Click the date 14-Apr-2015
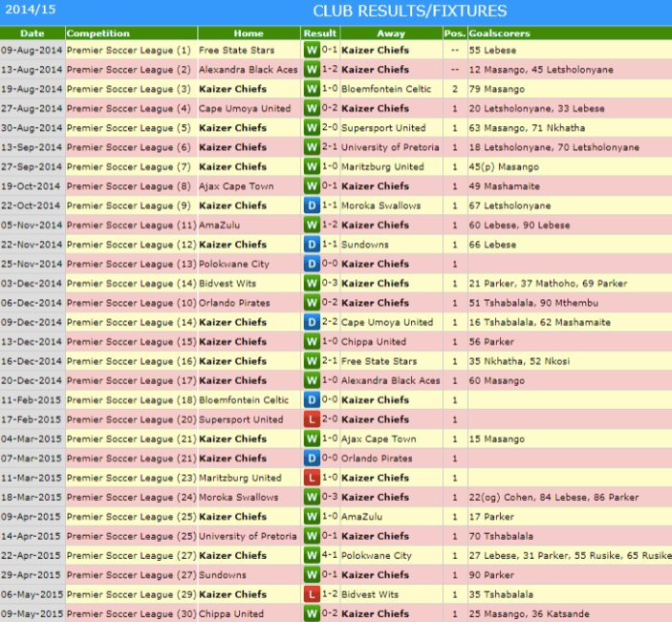Viewport: 672px width, 622px height. pyautogui.click(x=31, y=536)
